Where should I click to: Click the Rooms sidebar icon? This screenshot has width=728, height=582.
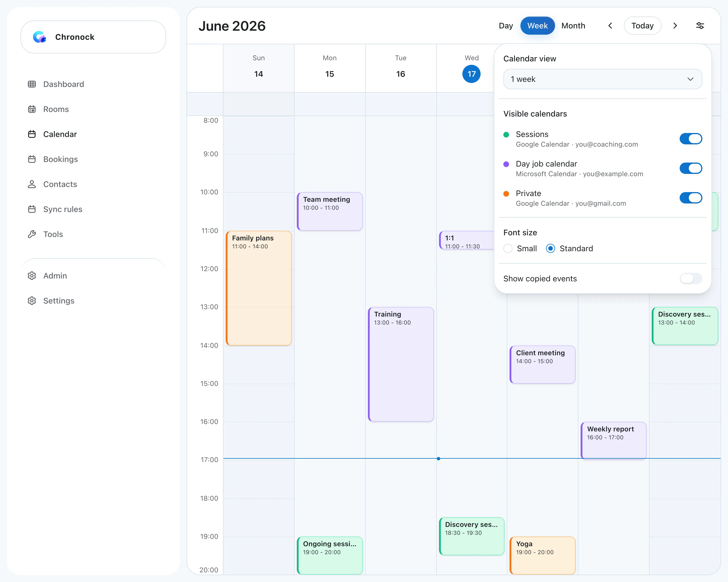[x=32, y=109]
